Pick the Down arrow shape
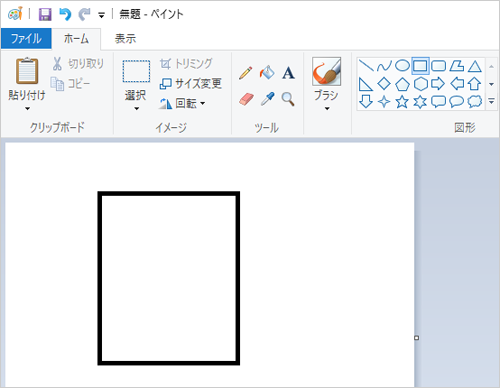 [x=366, y=101]
